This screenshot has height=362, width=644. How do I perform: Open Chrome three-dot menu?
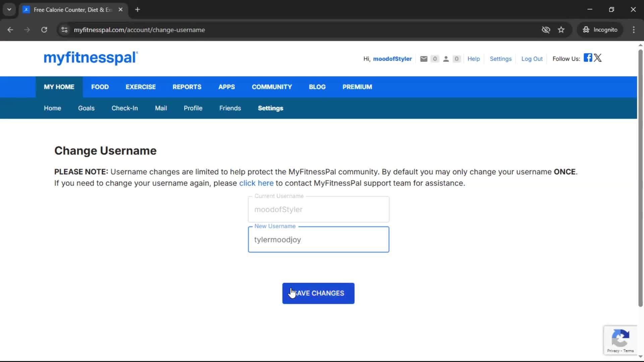click(x=634, y=30)
